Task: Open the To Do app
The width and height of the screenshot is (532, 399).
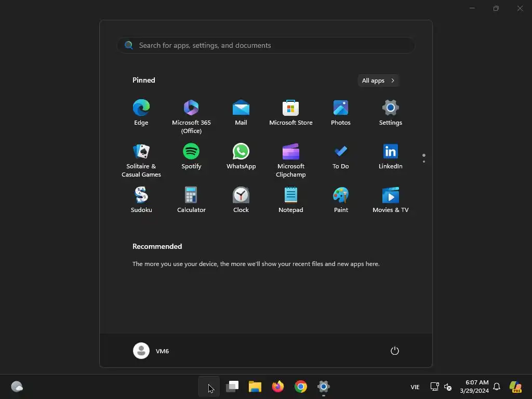Action: pyautogui.click(x=341, y=157)
